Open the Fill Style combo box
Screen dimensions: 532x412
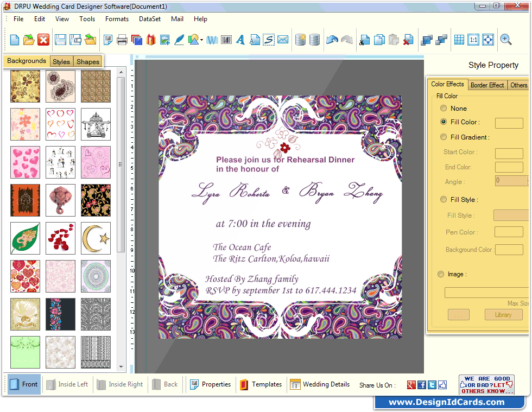(511, 215)
